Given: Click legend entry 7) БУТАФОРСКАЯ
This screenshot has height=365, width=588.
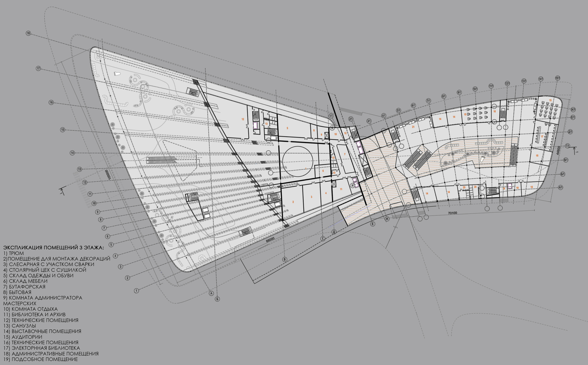Looking at the screenshot, I should tap(24, 286).
